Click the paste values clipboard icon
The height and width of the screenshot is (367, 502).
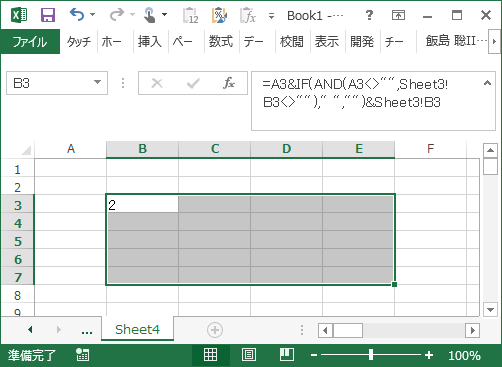click(x=191, y=15)
